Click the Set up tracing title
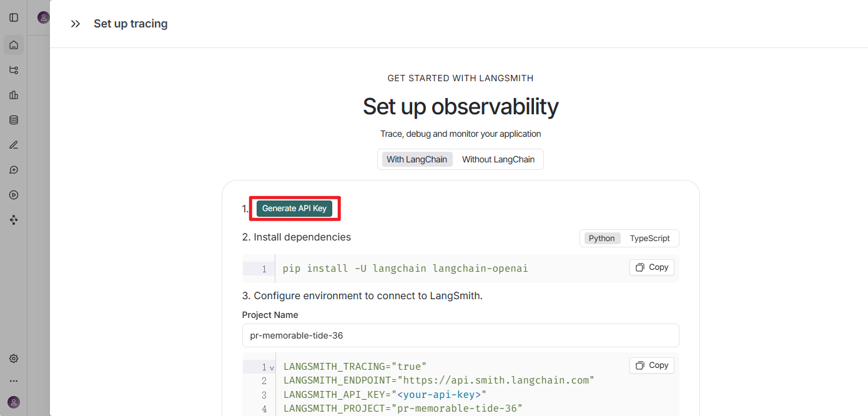The height and width of the screenshot is (416, 868). pyautogui.click(x=131, y=24)
